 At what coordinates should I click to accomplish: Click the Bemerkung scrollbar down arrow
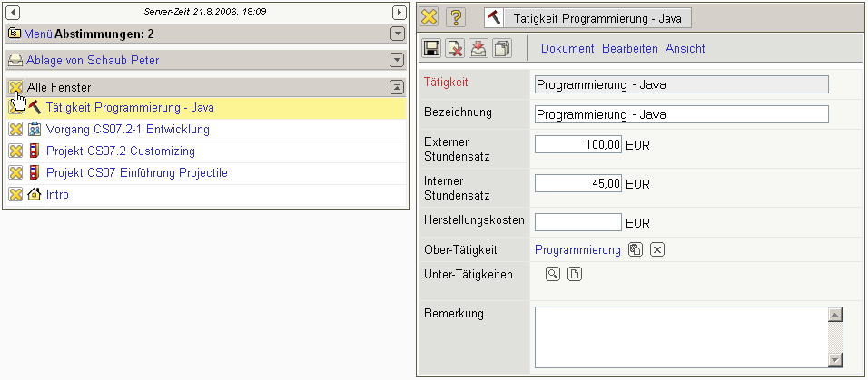pyautogui.click(x=835, y=361)
